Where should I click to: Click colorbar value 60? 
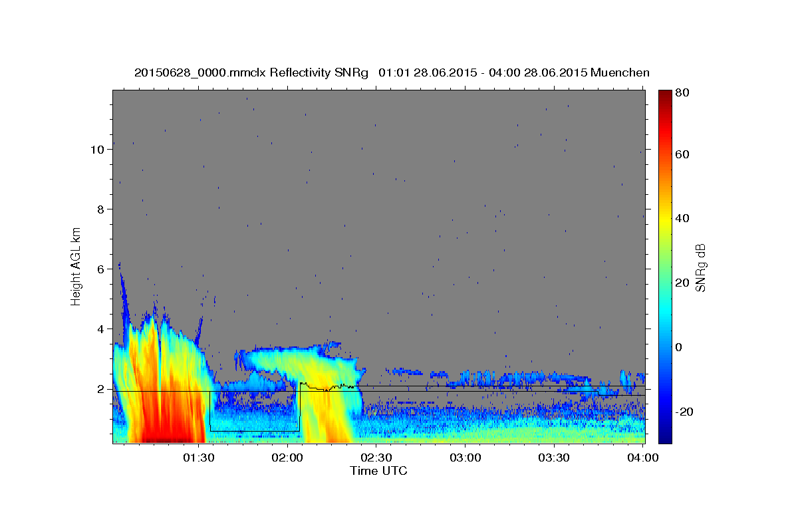[682, 154]
